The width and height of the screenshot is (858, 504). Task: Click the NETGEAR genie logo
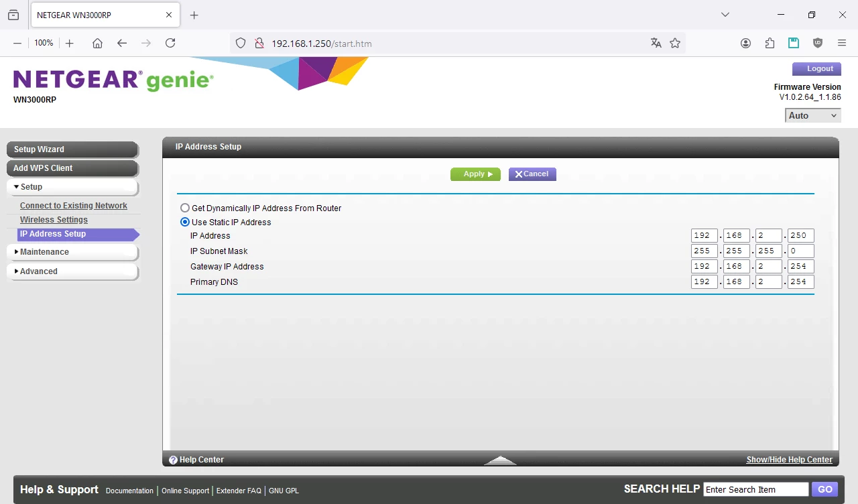tap(113, 81)
